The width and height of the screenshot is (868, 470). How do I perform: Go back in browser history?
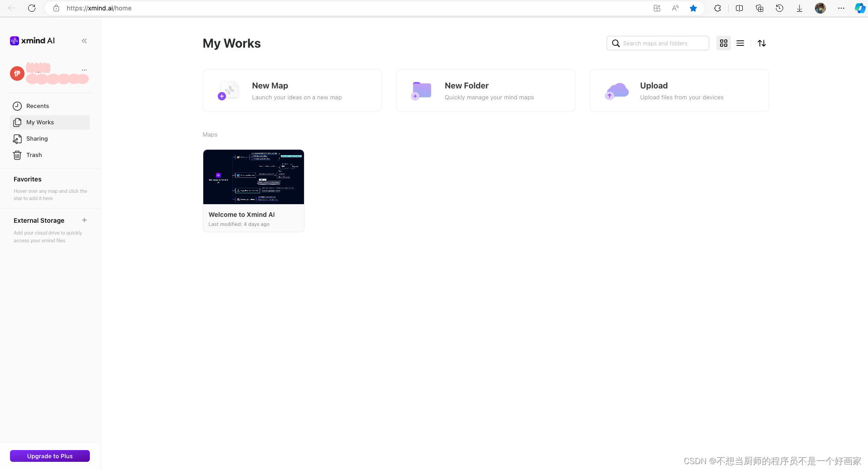coord(12,8)
